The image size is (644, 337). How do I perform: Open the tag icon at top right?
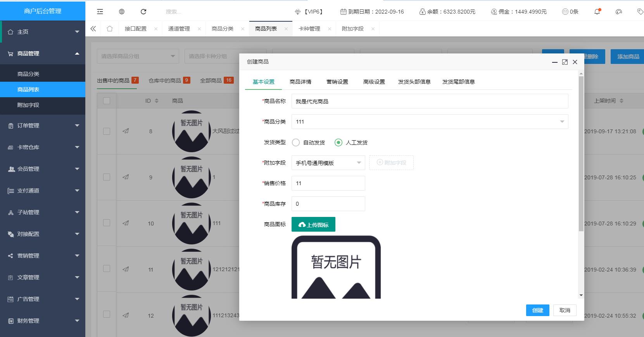pyautogui.click(x=640, y=12)
